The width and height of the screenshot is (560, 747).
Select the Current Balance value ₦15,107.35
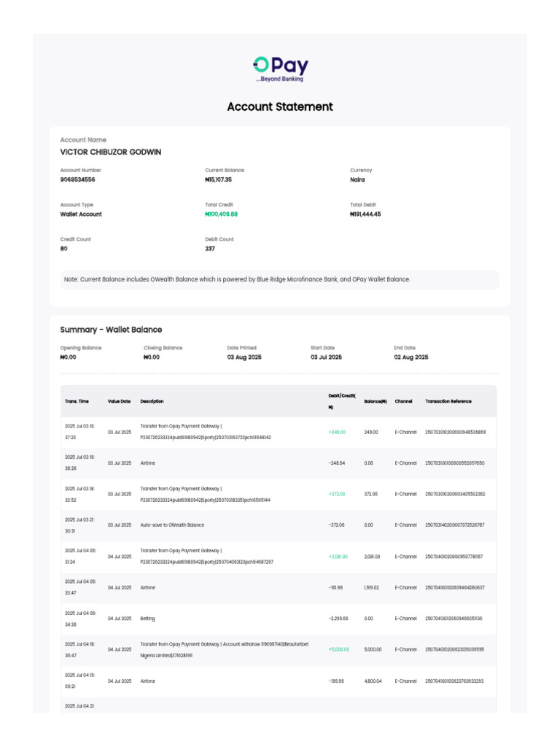[219, 179]
